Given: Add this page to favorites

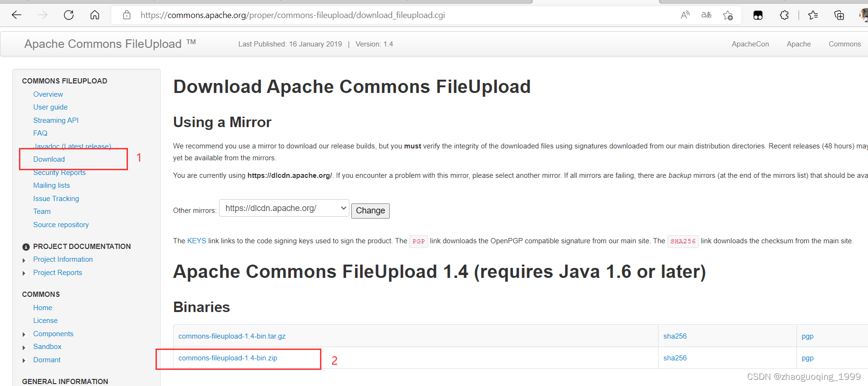Looking at the screenshot, I should (728, 15).
